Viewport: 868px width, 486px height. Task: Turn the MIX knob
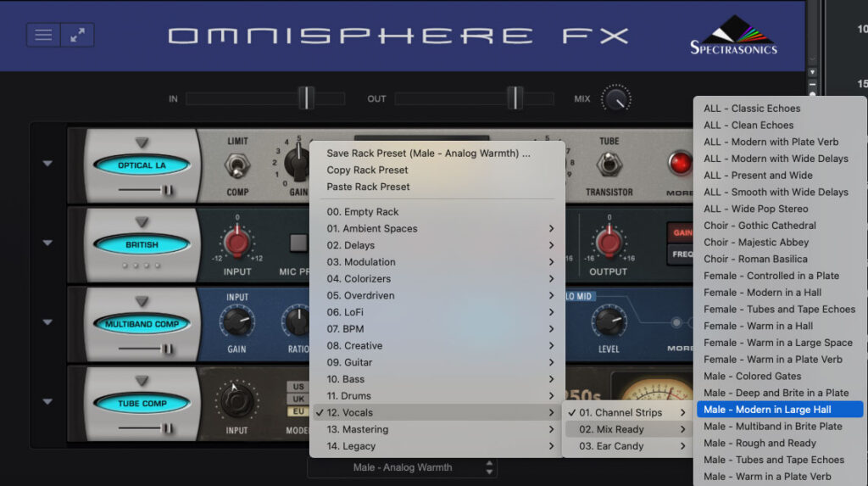[616, 98]
